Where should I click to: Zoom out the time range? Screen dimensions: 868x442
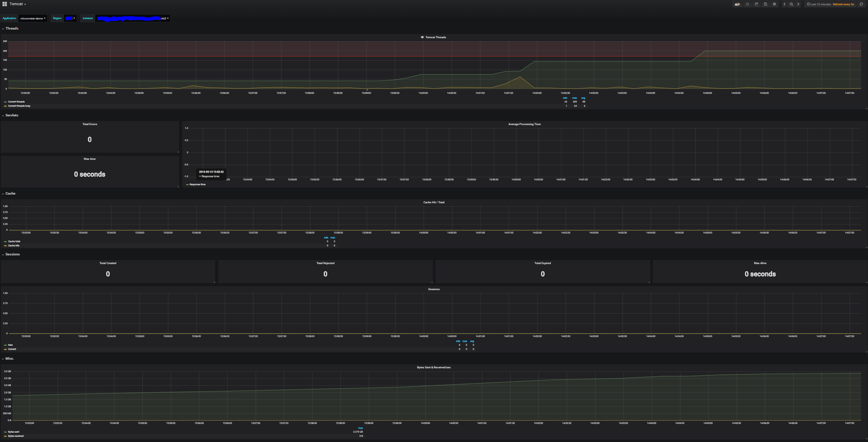click(791, 4)
